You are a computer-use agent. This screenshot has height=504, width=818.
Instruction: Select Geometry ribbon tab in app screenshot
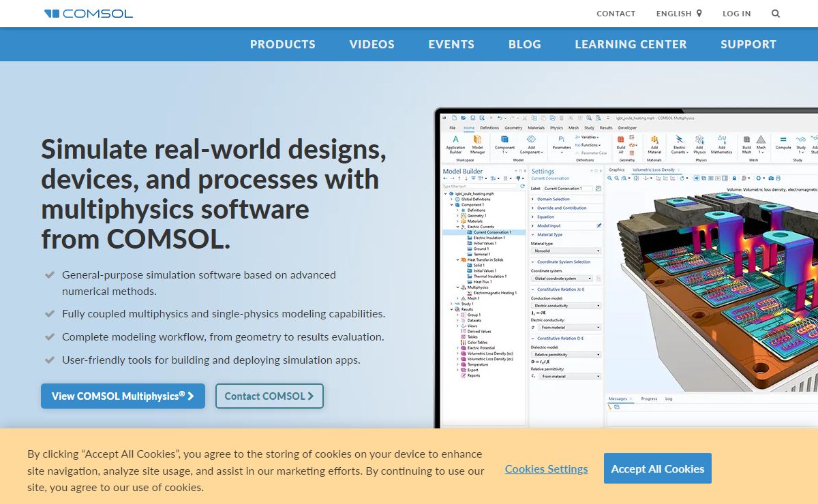513,128
